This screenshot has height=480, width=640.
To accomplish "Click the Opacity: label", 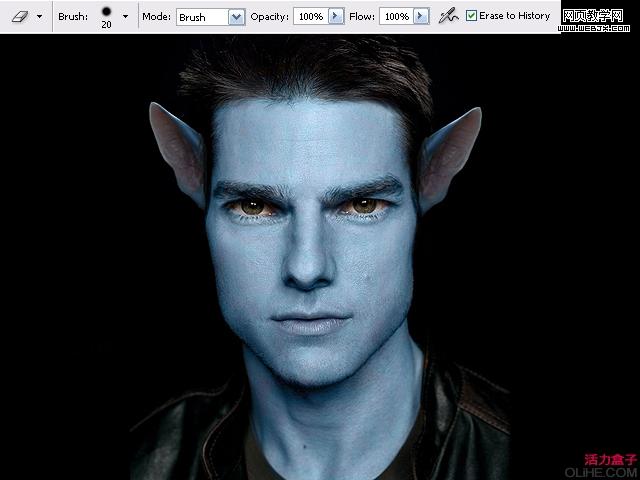I will point(269,17).
